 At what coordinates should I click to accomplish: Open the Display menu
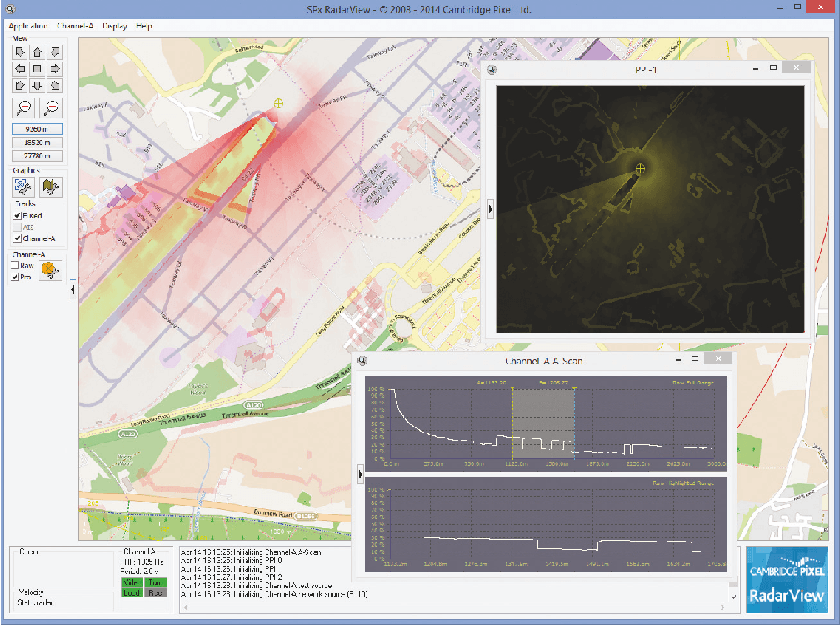114,26
